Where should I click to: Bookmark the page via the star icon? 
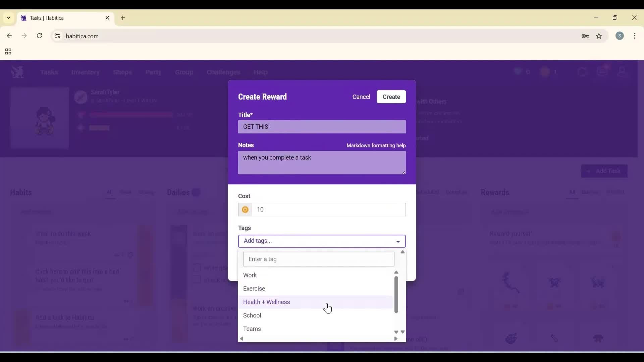599,36
